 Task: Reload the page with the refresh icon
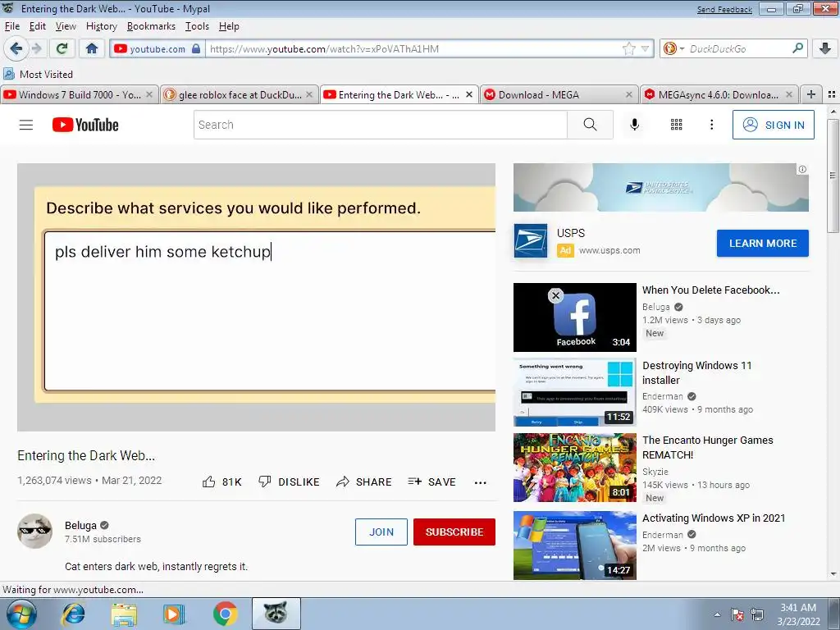62,48
